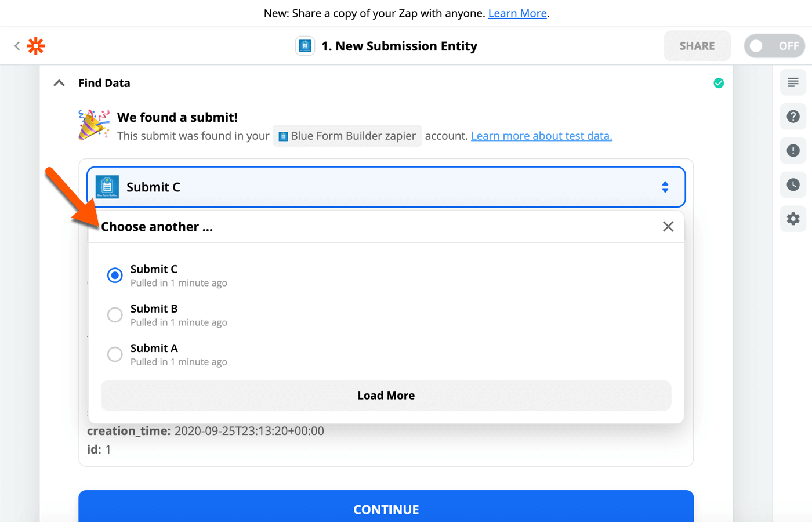
Task: Select the New Submission Entity step title
Action: point(399,45)
